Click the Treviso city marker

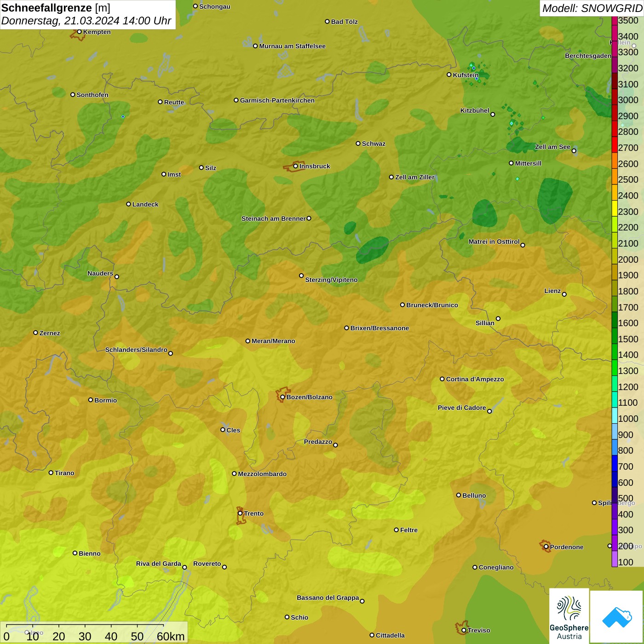coord(464,630)
